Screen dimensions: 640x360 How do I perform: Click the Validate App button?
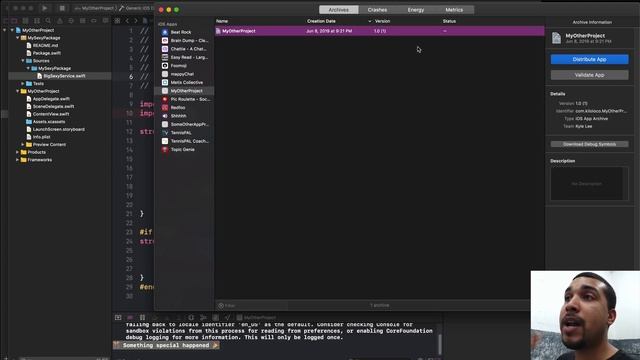589,75
